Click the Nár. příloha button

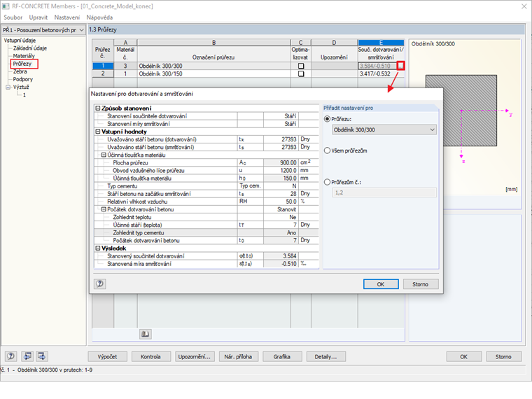pos(238,356)
